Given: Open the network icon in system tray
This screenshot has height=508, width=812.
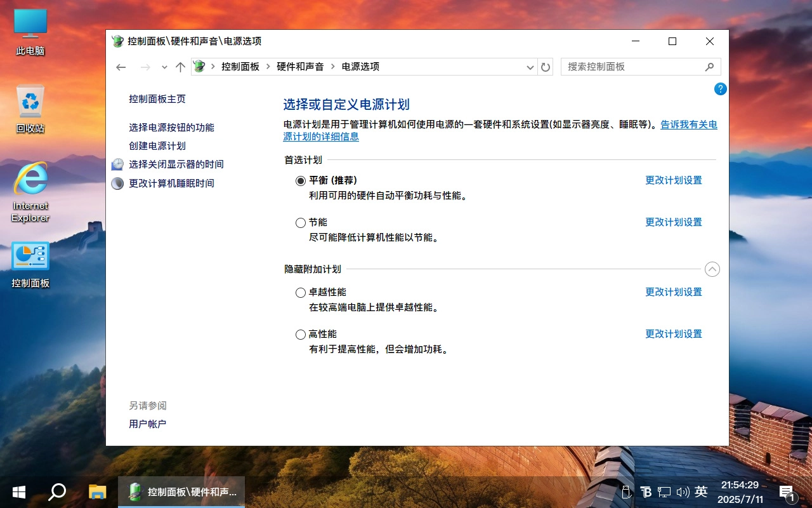Looking at the screenshot, I should (x=664, y=491).
